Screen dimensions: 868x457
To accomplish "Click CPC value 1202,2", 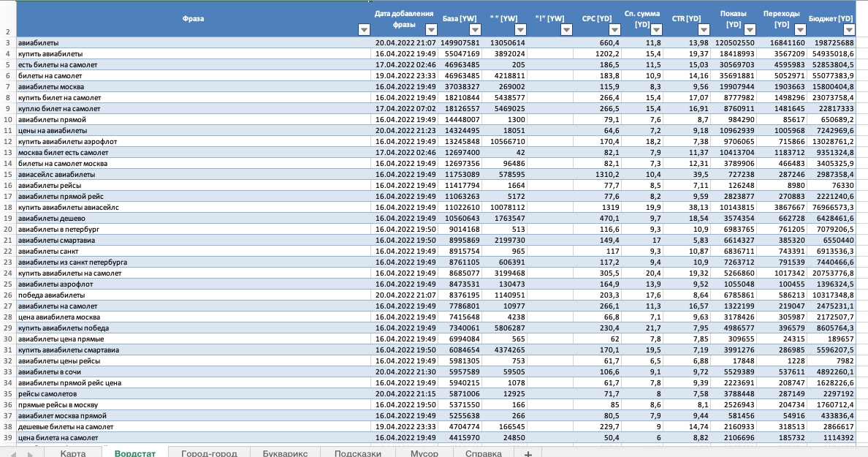I will pyautogui.click(x=598, y=53).
